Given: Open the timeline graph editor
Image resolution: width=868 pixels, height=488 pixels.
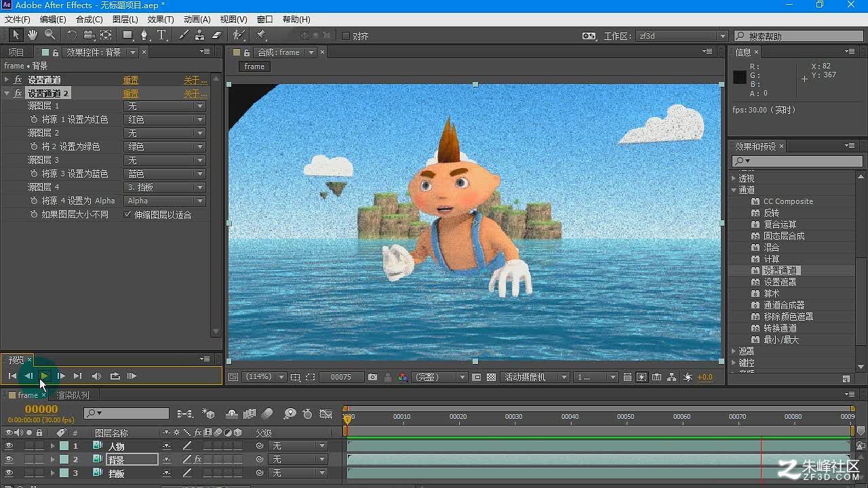Looking at the screenshot, I should (x=326, y=413).
